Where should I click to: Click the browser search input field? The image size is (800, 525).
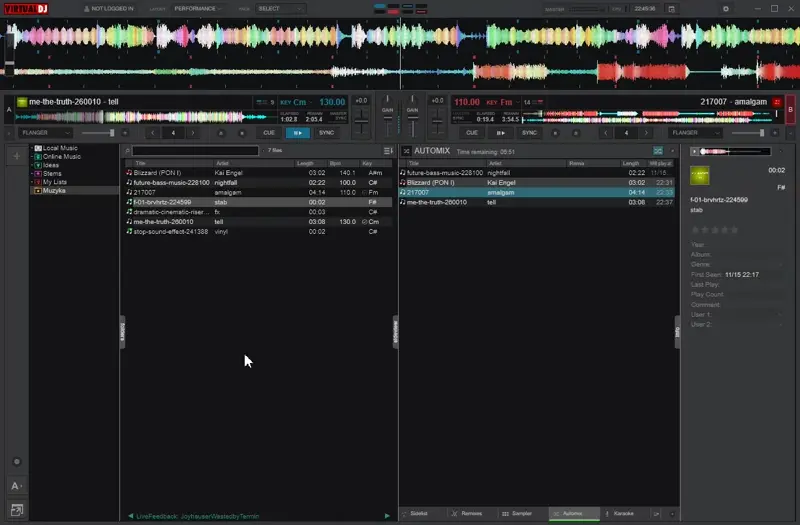[195, 151]
